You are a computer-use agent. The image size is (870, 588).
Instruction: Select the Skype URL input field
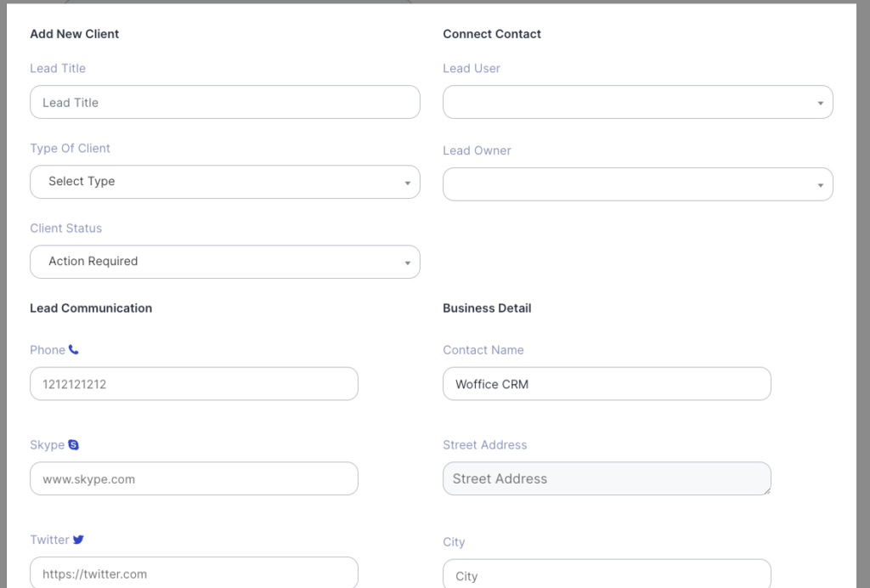[x=194, y=479]
